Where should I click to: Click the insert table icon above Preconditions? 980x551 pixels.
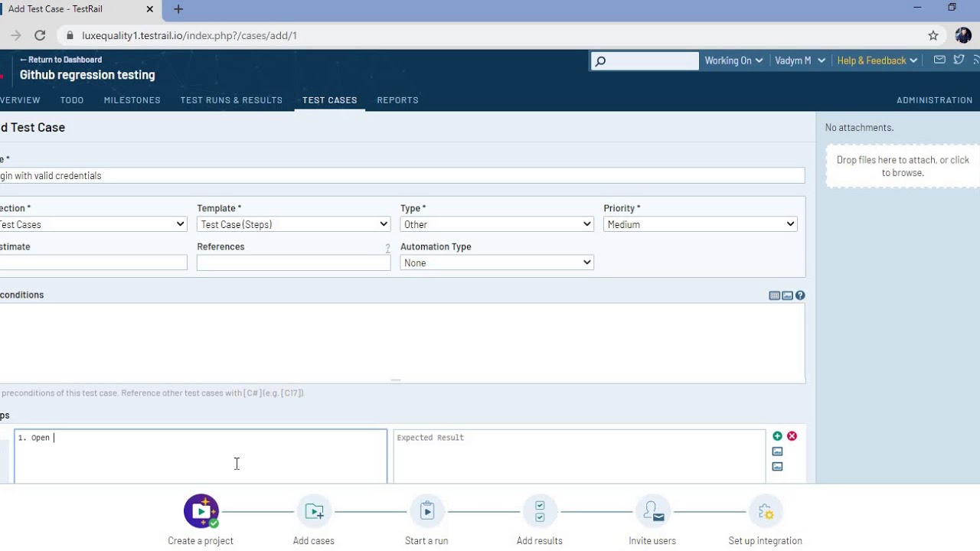click(774, 295)
